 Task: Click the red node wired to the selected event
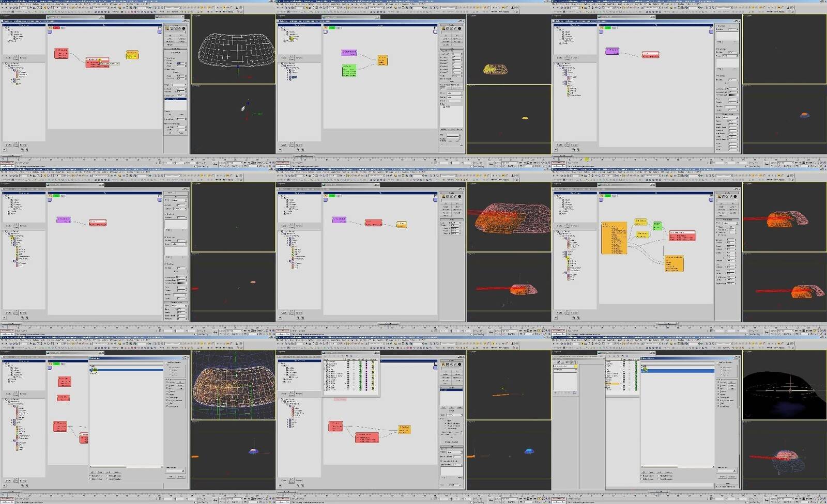pos(61,53)
